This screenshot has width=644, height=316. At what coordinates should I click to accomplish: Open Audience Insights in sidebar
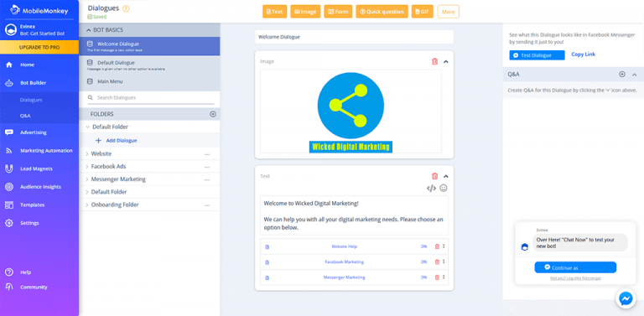39,187
